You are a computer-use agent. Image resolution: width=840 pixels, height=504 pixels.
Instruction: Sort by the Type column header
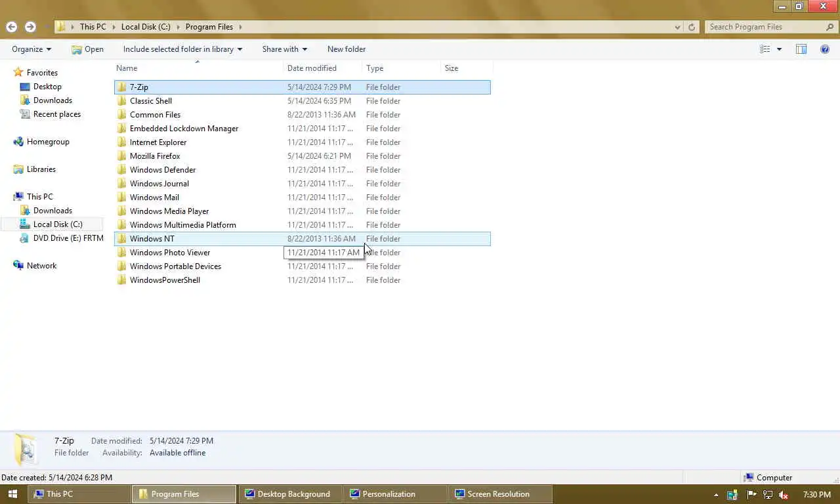(x=402, y=68)
